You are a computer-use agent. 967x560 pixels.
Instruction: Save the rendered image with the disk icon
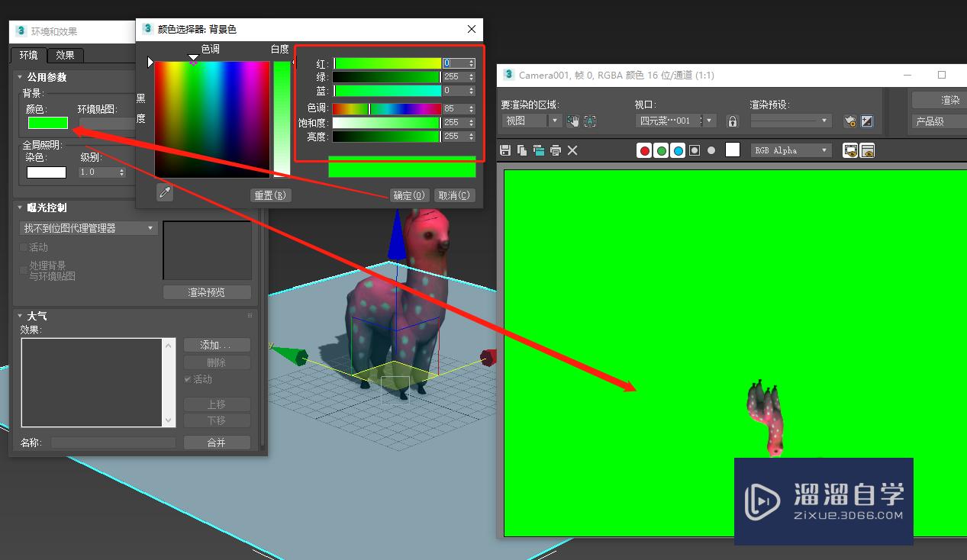click(x=505, y=150)
